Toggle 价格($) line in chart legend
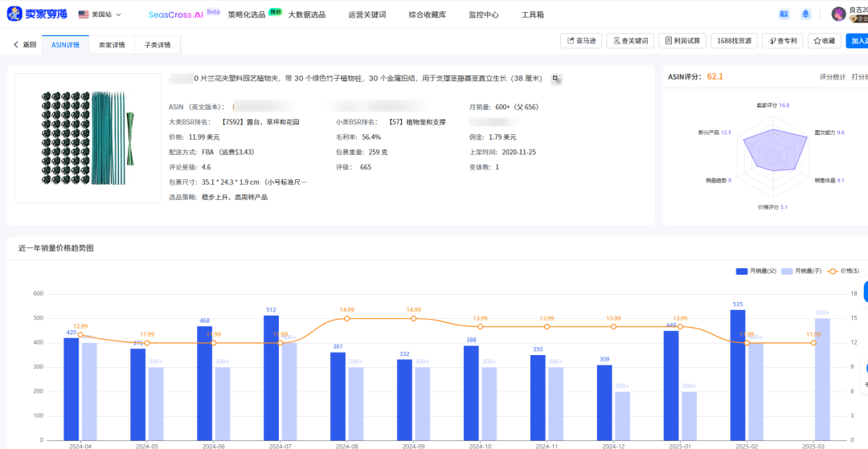Screen dimensions: 868x449 [843, 271]
